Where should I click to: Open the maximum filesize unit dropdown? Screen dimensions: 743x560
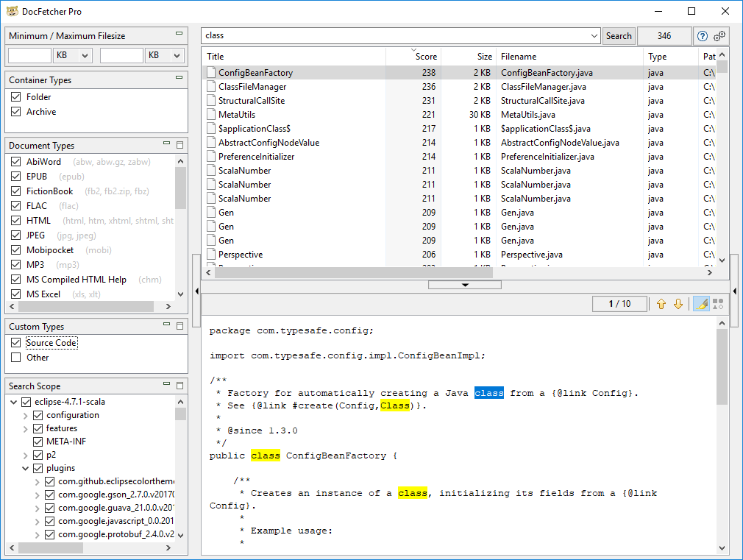click(177, 55)
